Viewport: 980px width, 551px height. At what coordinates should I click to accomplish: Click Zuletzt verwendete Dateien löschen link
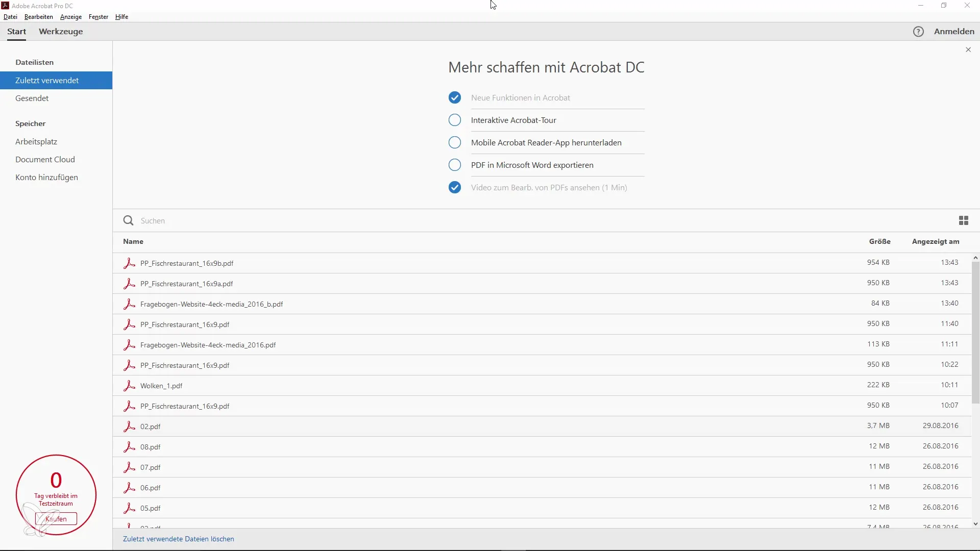click(x=179, y=539)
